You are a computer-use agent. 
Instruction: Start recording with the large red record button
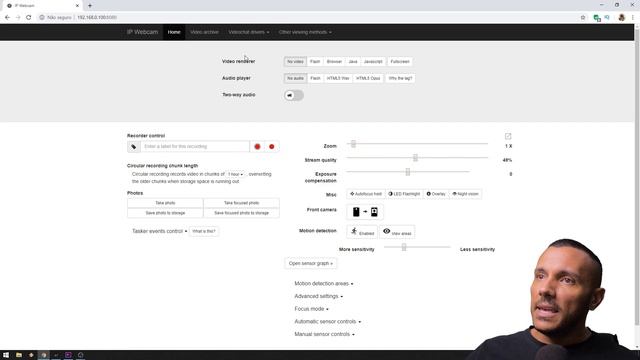point(257,147)
